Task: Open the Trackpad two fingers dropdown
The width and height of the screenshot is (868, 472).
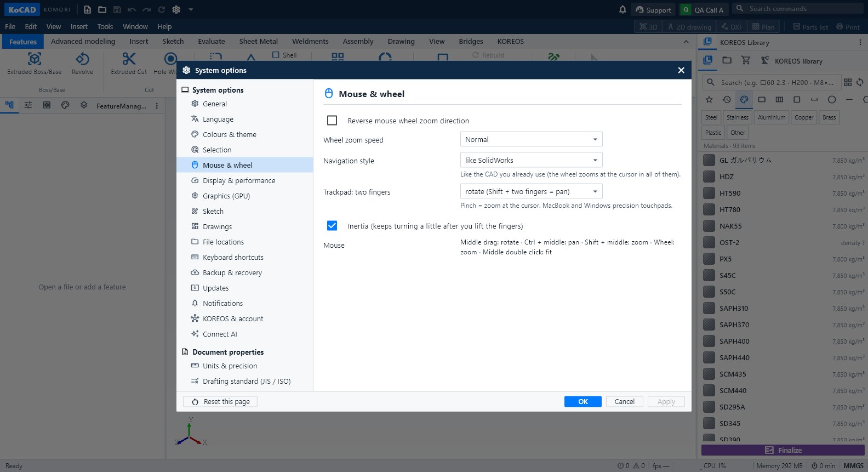Action: [531, 191]
